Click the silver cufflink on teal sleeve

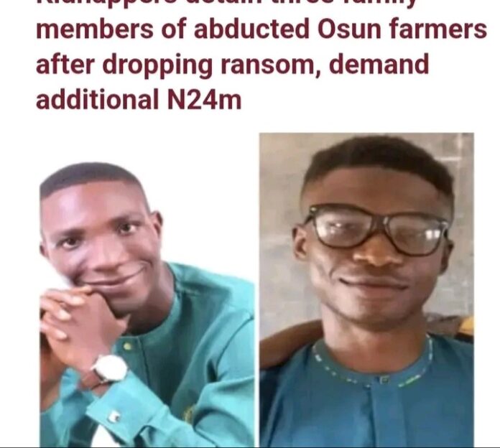(114, 417)
